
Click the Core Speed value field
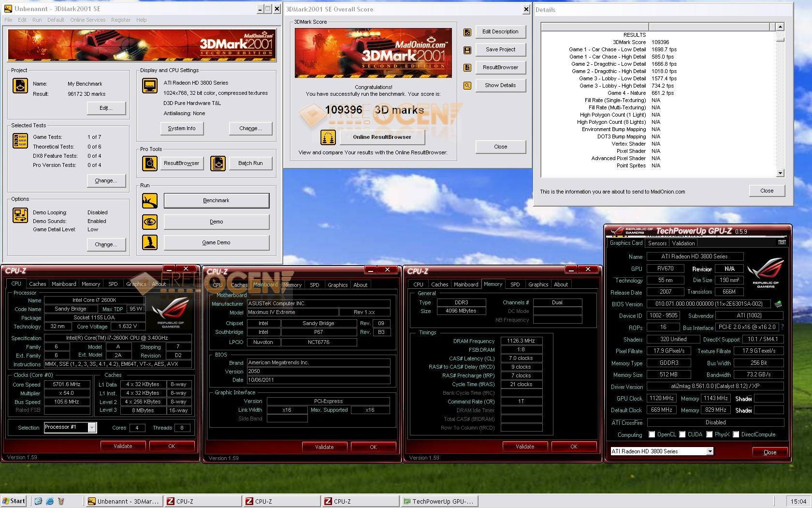67,385
